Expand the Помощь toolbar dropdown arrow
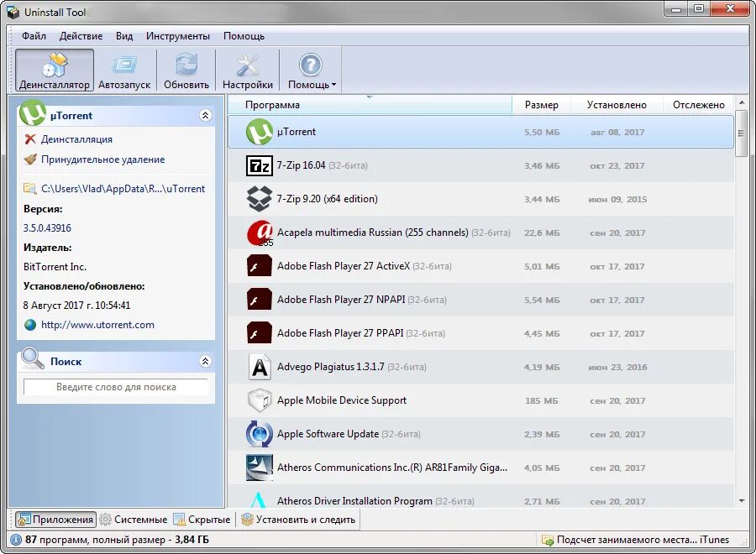This screenshot has width=756, height=554. point(333,85)
